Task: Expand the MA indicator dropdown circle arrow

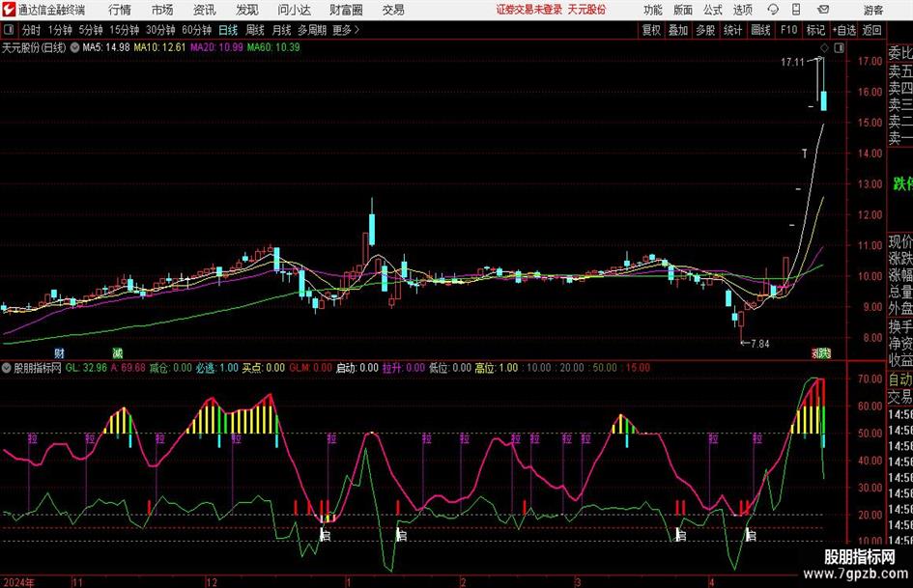Action: [75, 47]
